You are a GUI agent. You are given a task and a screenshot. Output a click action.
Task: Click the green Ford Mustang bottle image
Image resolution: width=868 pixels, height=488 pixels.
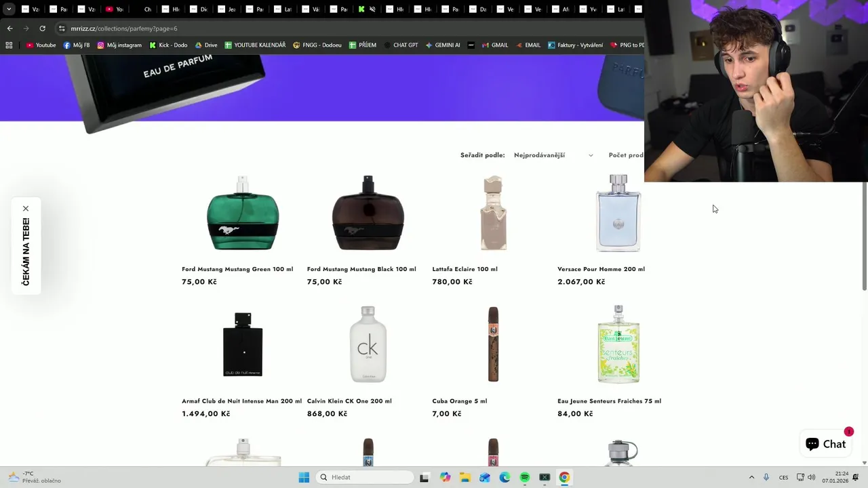pos(243,213)
